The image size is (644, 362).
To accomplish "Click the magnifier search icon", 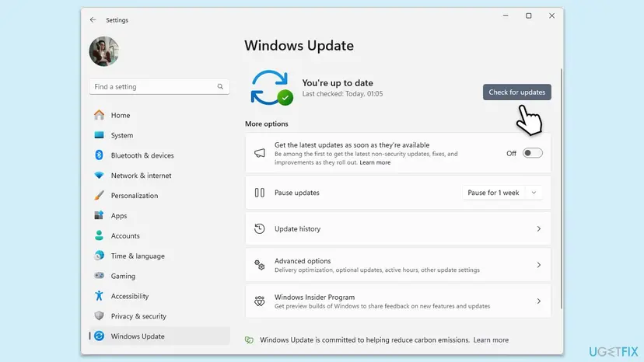I will [x=220, y=86].
